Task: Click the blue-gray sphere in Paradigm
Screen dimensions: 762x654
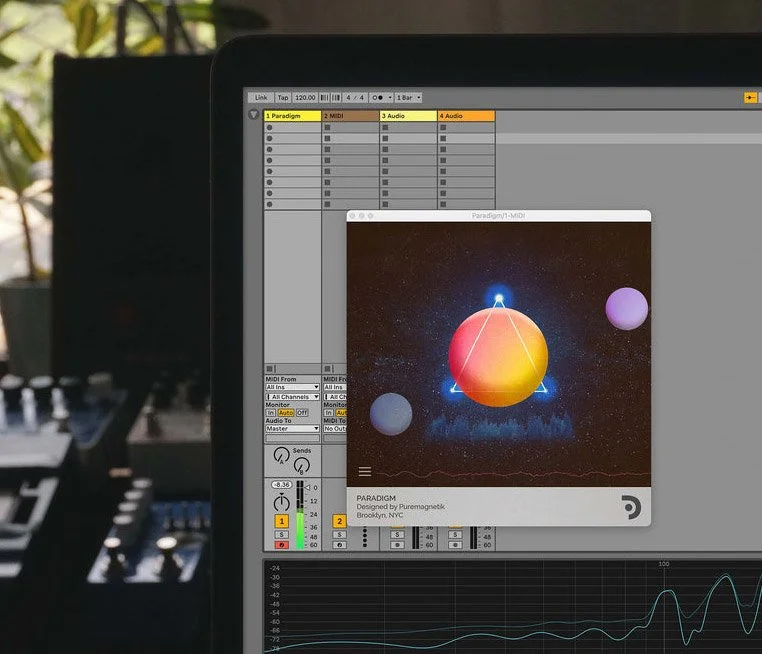Action: (391, 413)
